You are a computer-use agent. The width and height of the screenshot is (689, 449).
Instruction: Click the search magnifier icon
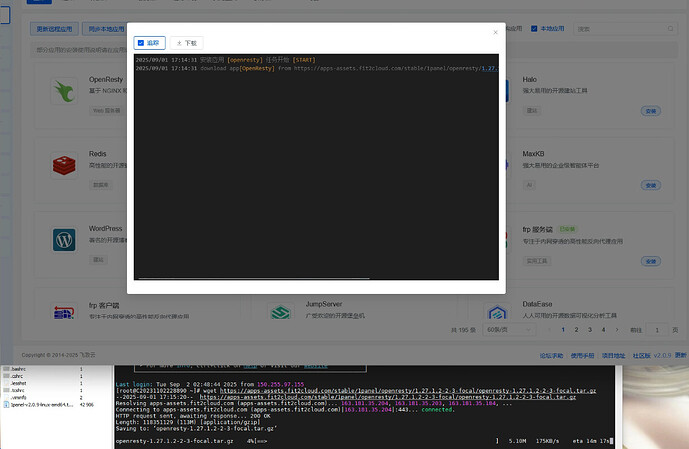pyautogui.click(x=671, y=29)
